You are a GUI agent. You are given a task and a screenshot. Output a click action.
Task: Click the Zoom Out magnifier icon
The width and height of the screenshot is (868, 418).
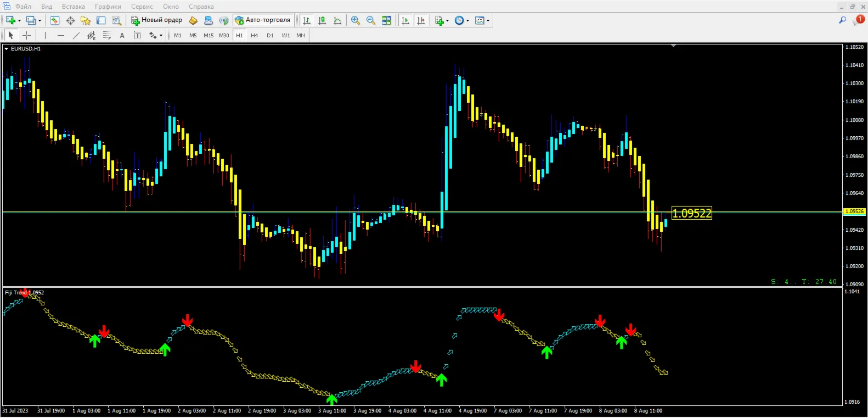click(371, 20)
